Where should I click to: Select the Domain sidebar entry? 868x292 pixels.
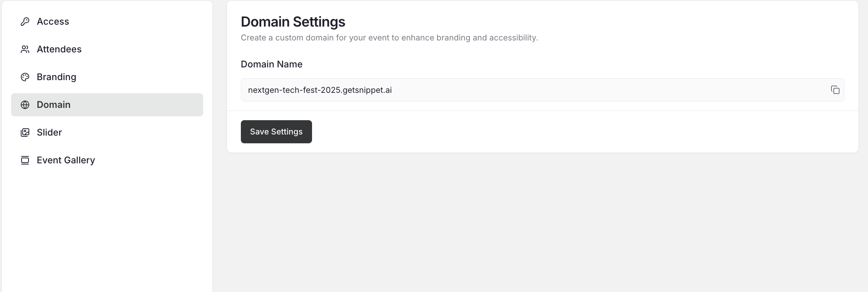click(x=53, y=104)
